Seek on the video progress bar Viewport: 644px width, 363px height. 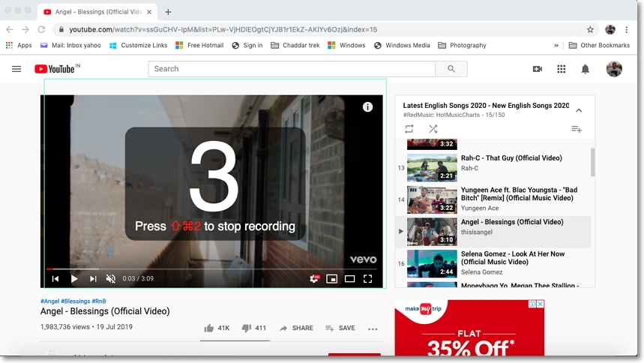210,268
